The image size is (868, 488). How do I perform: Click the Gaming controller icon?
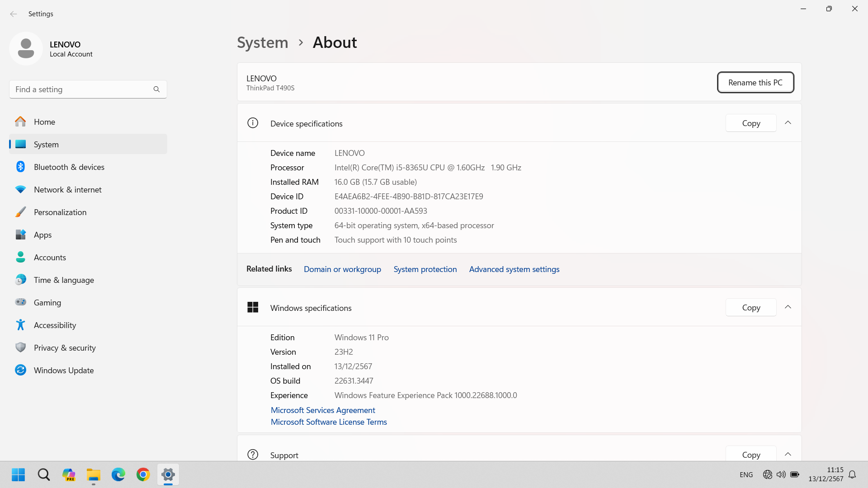click(x=20, y=302)
